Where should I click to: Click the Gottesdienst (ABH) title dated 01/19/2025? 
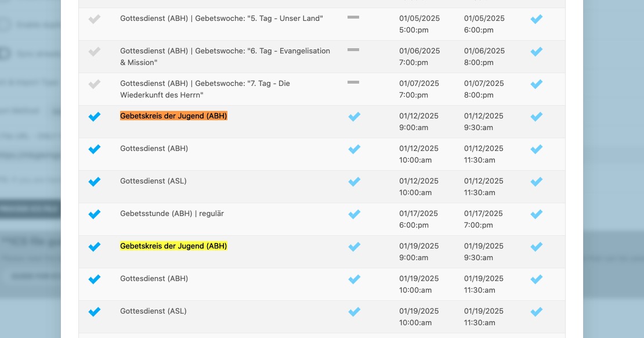pos(154,278)
